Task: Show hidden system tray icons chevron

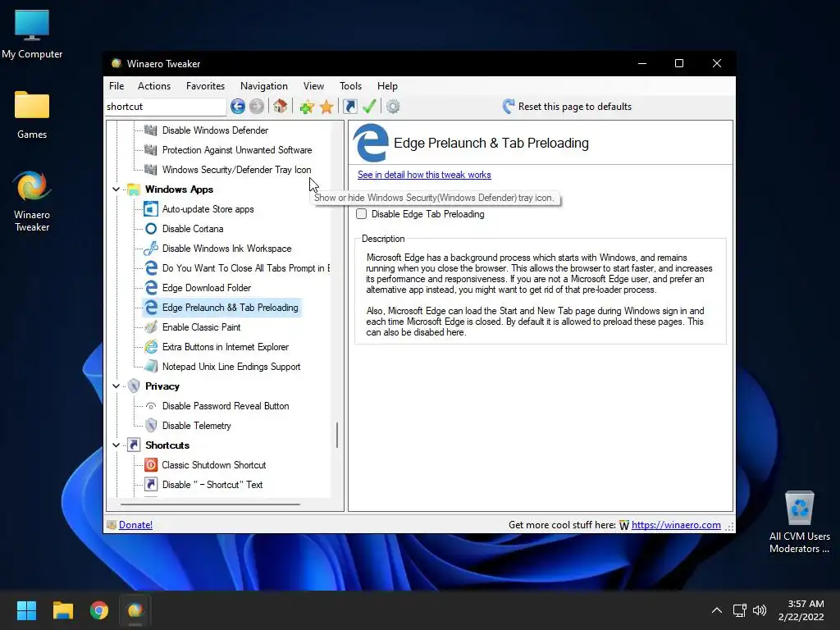Action: click(717, 610)
